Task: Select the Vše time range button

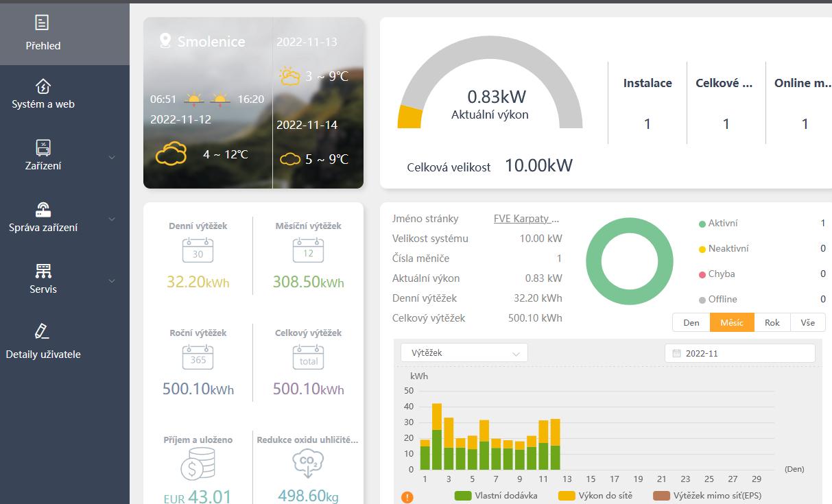Action: click(x=807, y=322)
